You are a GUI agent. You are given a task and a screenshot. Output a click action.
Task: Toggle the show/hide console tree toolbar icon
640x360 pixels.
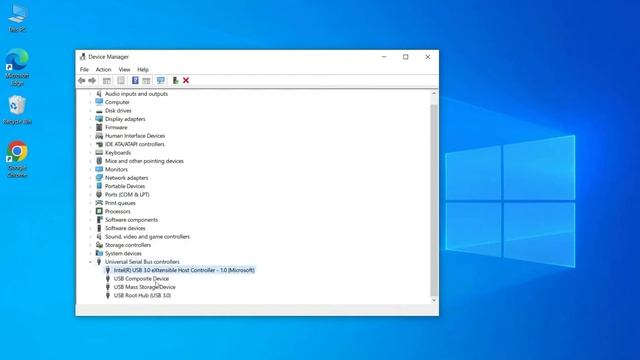click(x=107, y=80)
